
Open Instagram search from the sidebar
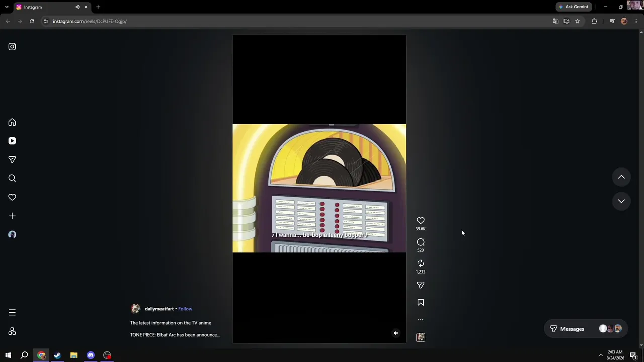[12, 178]
